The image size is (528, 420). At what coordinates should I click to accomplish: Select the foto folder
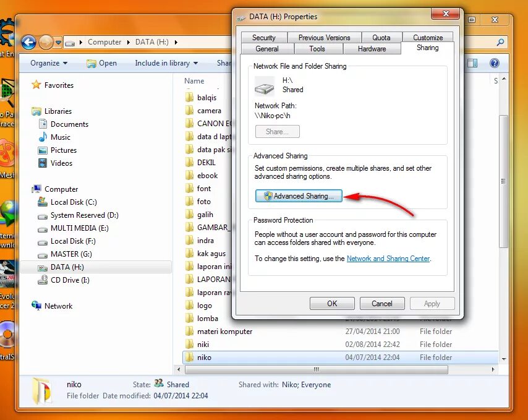pyautogui.click(x=198, y=202)
